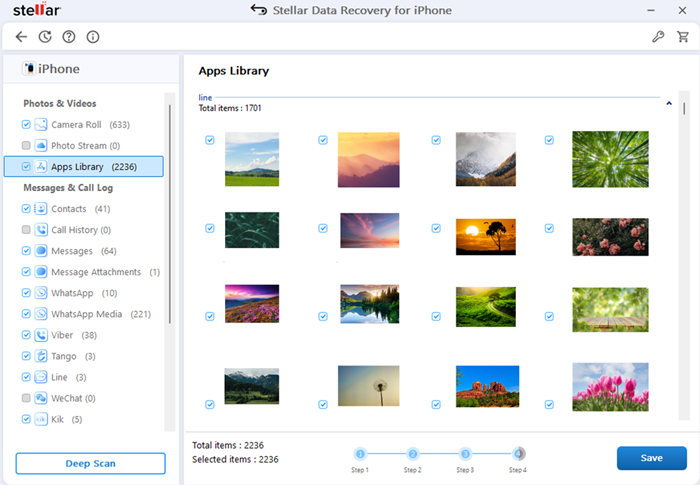Uncheck the purple flower hillside photo checkbox

[x=209, y=316]
